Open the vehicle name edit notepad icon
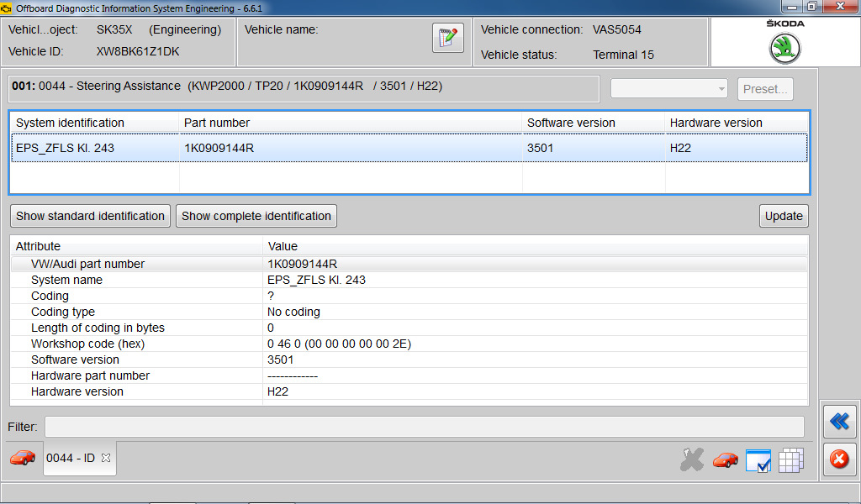This screenshot has height=504, width=861. [448, 39]
